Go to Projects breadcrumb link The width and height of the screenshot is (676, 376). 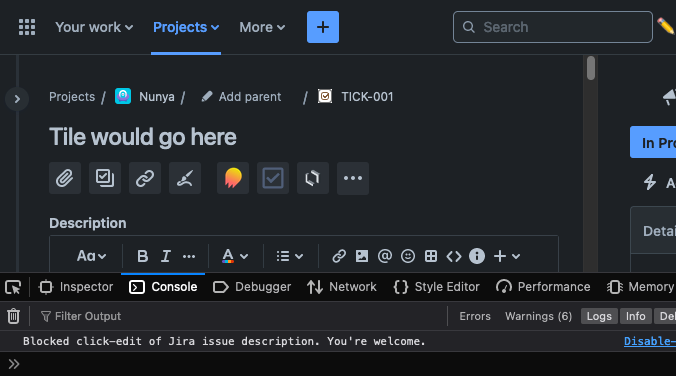click(x=72, y=97)
